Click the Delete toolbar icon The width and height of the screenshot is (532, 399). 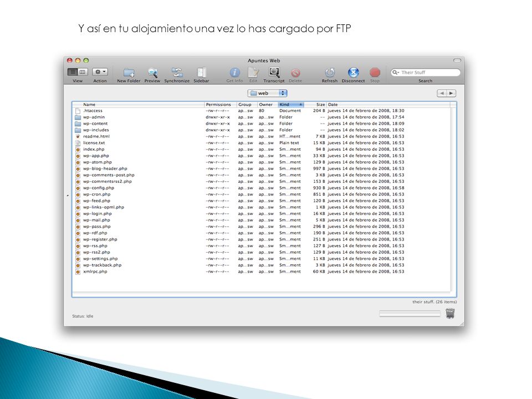pos(295,73)
